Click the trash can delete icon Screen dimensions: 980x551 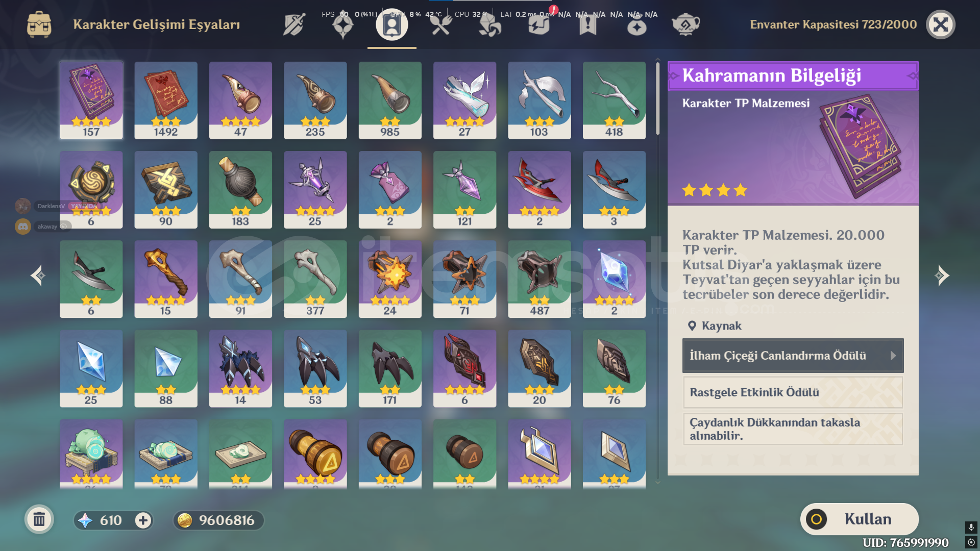point(39,520)
